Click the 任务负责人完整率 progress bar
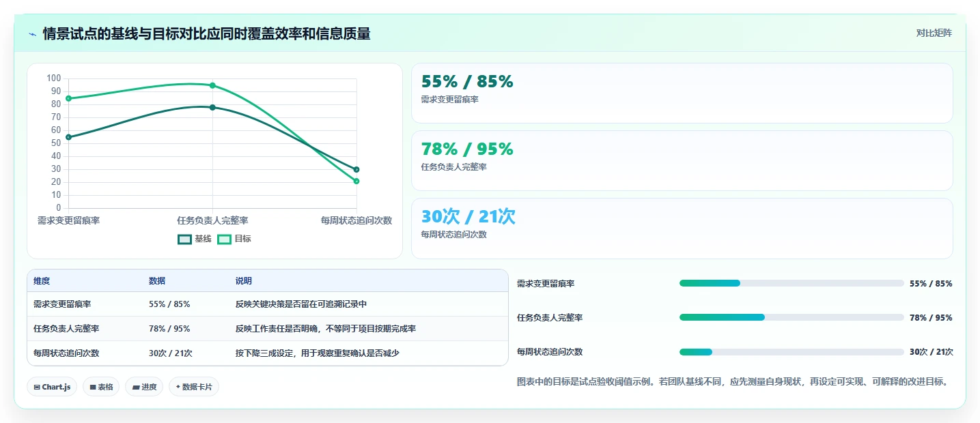980x423 pixels. (792, 317)
